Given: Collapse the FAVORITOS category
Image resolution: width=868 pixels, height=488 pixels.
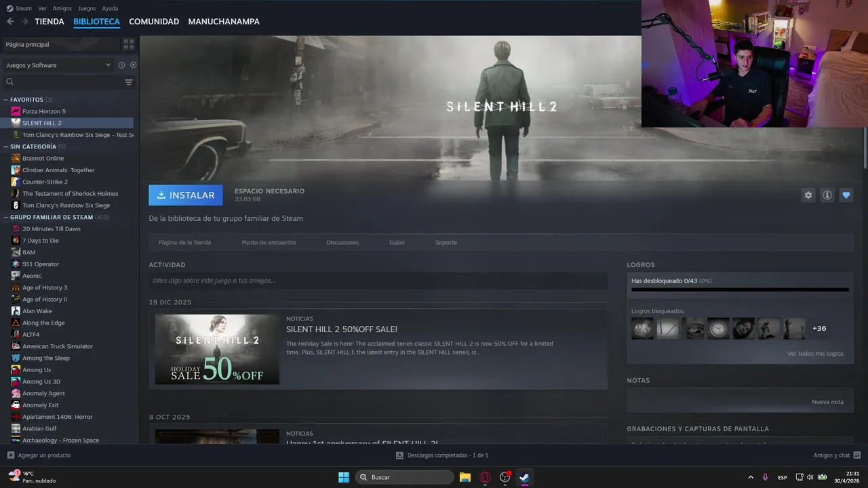Looking at the screenshot, I should 6,100.
